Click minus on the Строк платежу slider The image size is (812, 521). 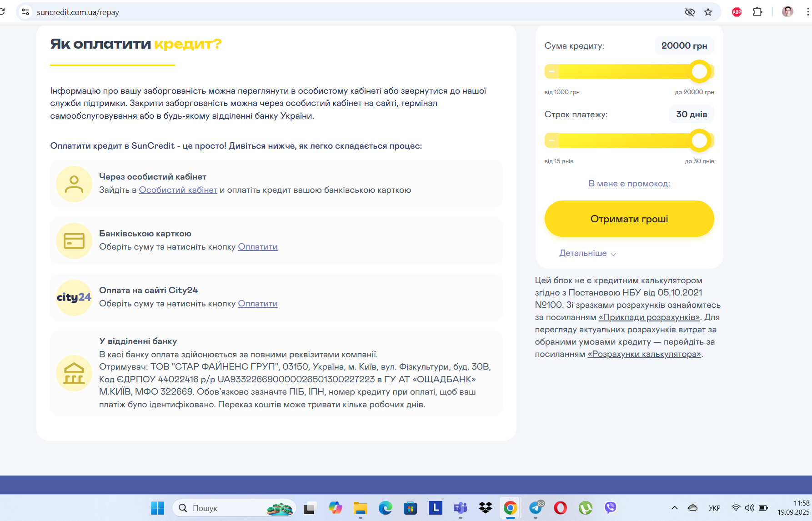pos(552,140)
